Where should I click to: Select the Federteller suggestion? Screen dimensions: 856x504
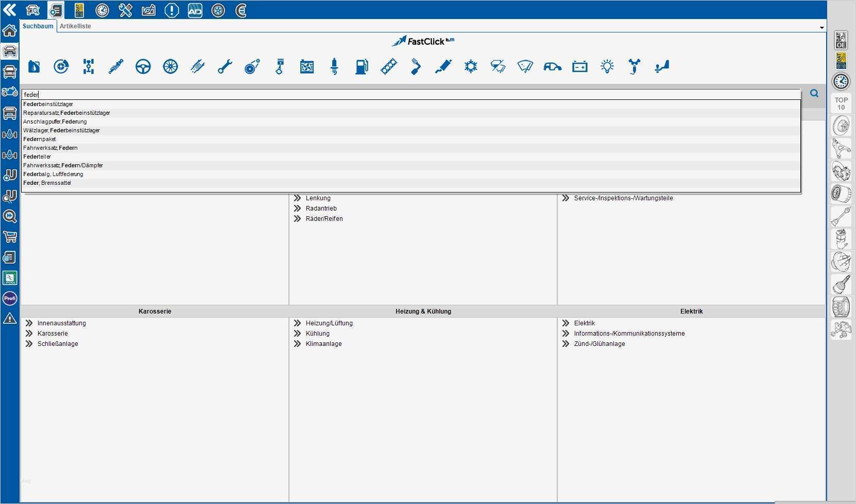411,157
